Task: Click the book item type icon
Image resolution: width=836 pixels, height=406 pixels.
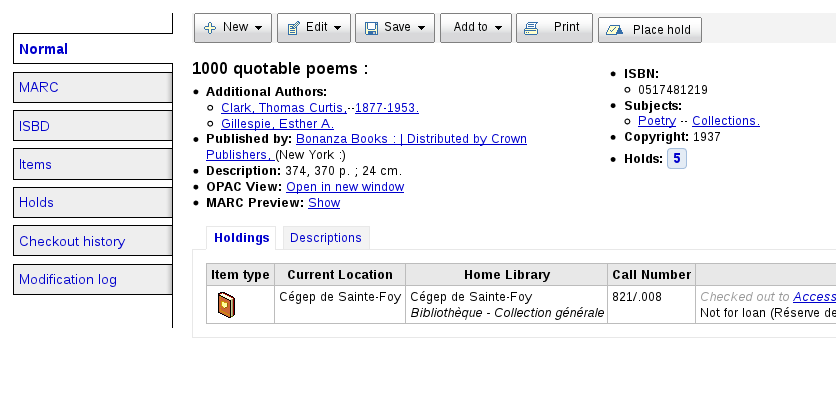Action: (227, 305)
